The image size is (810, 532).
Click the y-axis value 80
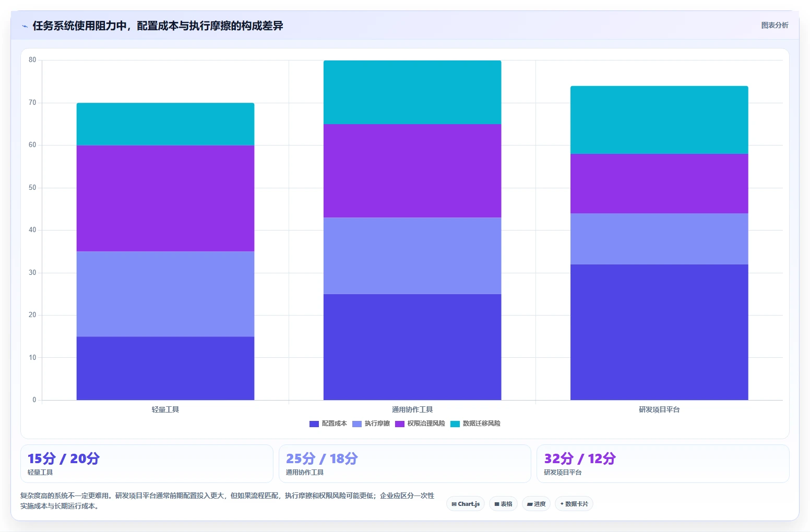(32, 60)
